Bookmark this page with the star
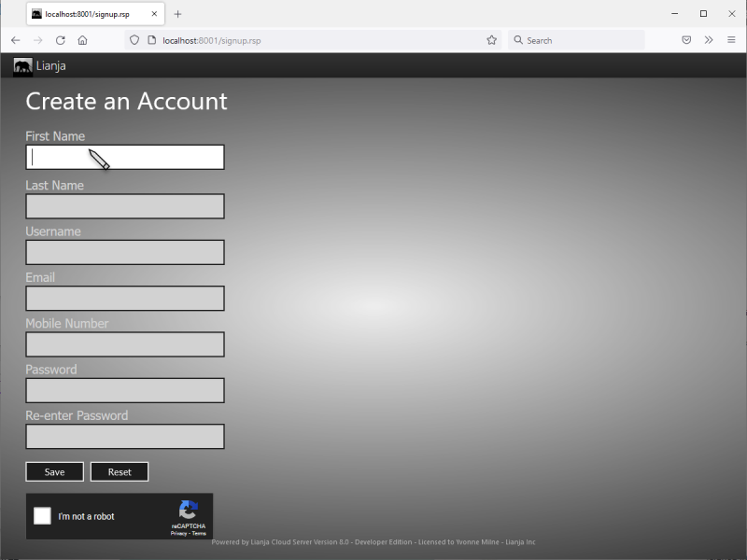Viewport: 747px width, 560px height. point(492,39)
